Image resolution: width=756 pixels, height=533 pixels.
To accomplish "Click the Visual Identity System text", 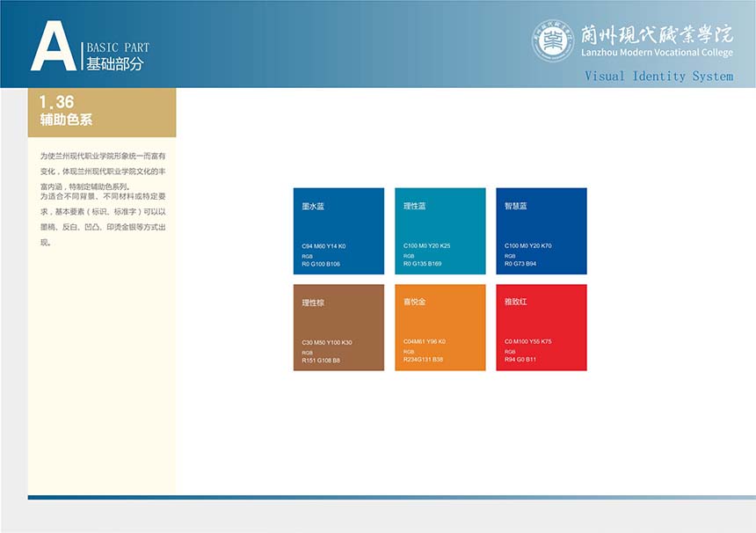I will click(x=658, y=77).
